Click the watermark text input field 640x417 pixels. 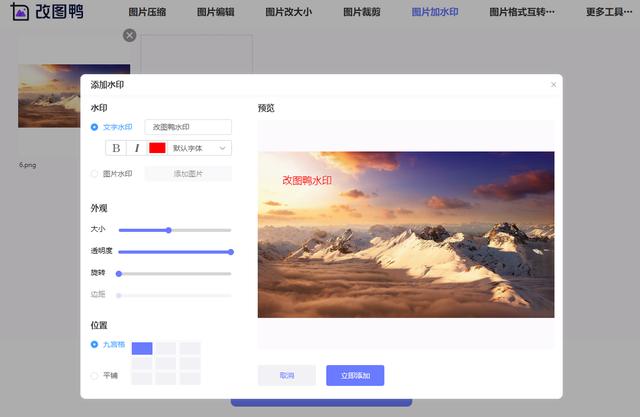pyautogui.click(x=188, y=127)
